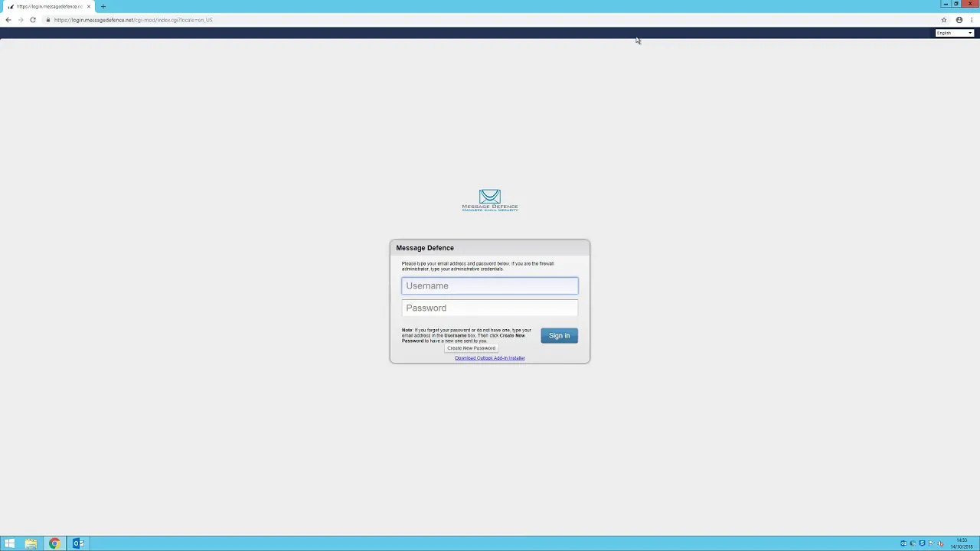
Task: Click the padlock site security icon
Action: coord(47,20)
